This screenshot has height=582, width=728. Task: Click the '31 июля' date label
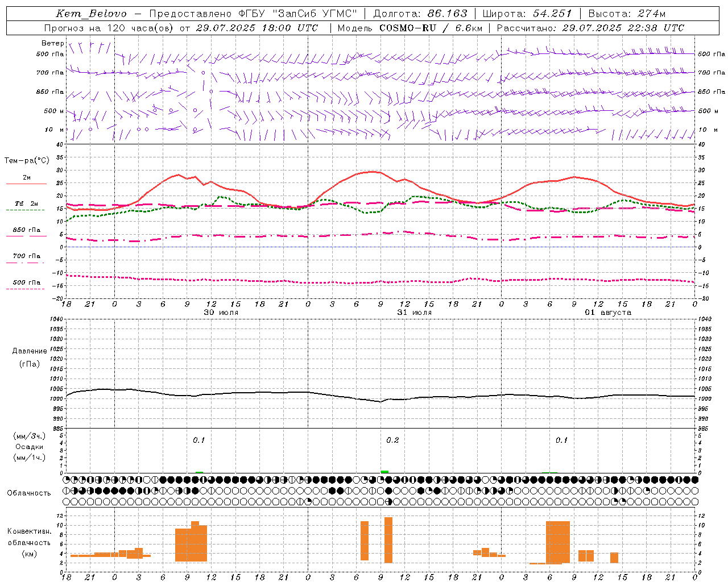point(414,313)
